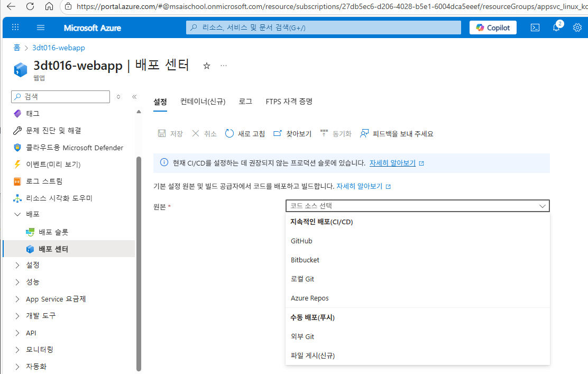Go back with the browser back arrow
Viewport: 588px width, 374px height.
coord(11,6)
